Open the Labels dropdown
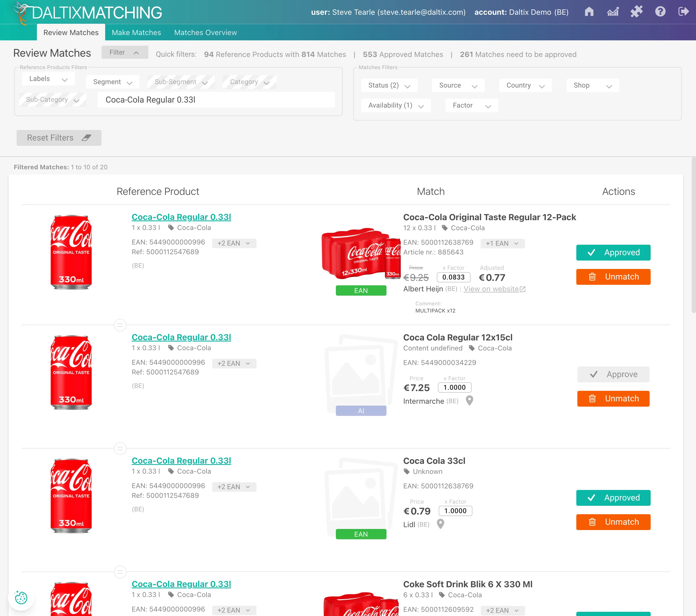The image size is (696, 616). [48, 79]
